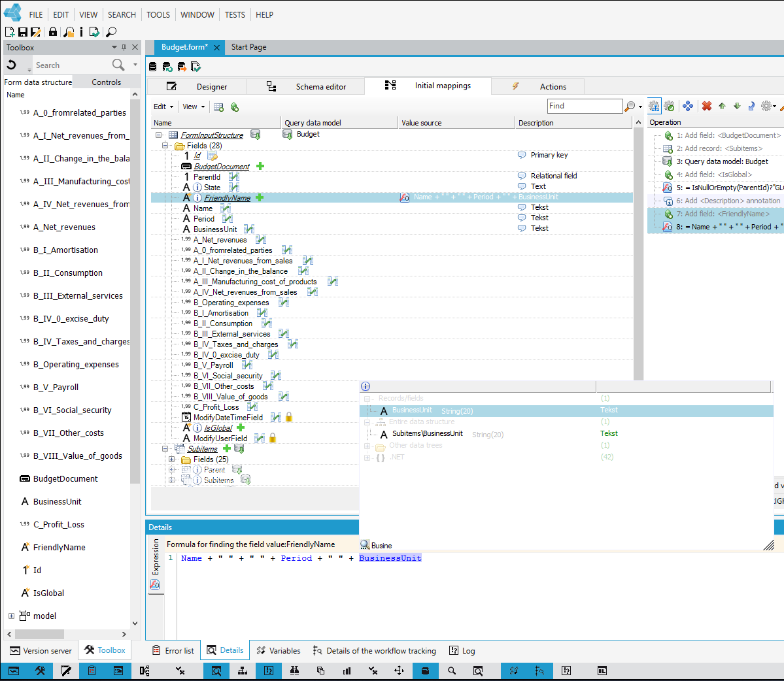
Task: Switch to the Controls tab in the Toolbox
Action: tap(106, 82)
